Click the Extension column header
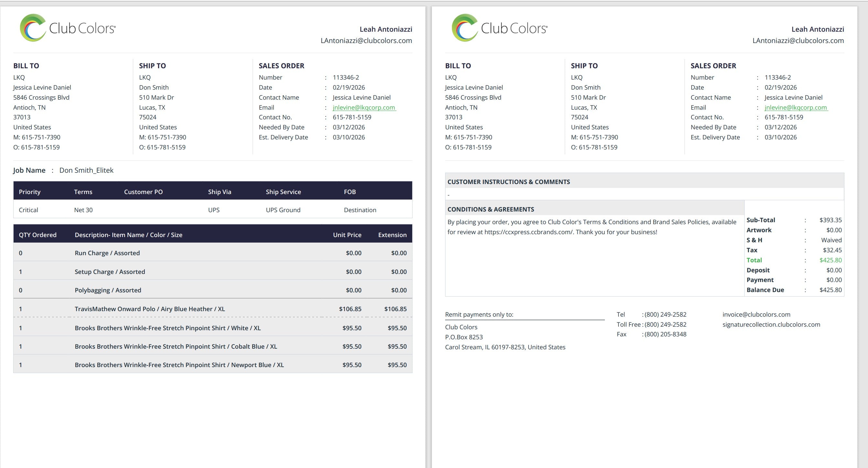Image resolution: width=868 pixels, height=468 pixels. click(392, 235)
